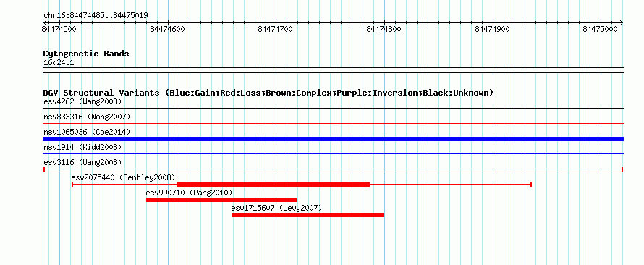
Task: Click the red esv990710 loss bar
Action: coord(222,200)
